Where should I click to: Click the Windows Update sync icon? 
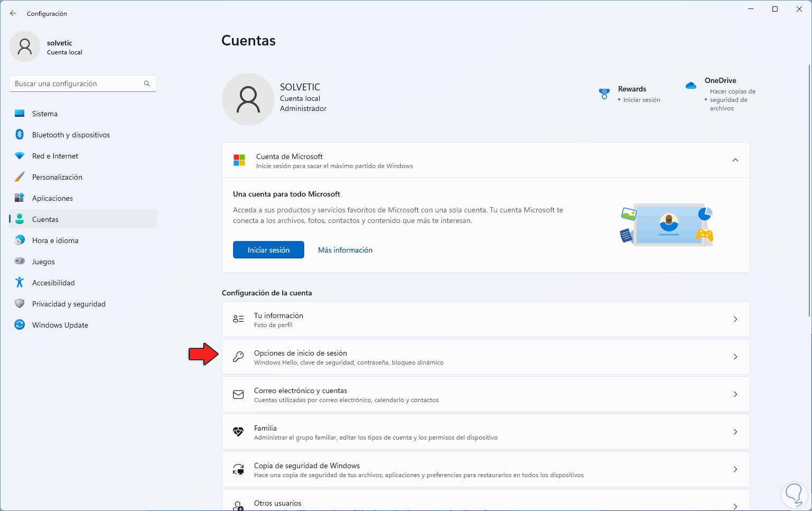(20, 325)
